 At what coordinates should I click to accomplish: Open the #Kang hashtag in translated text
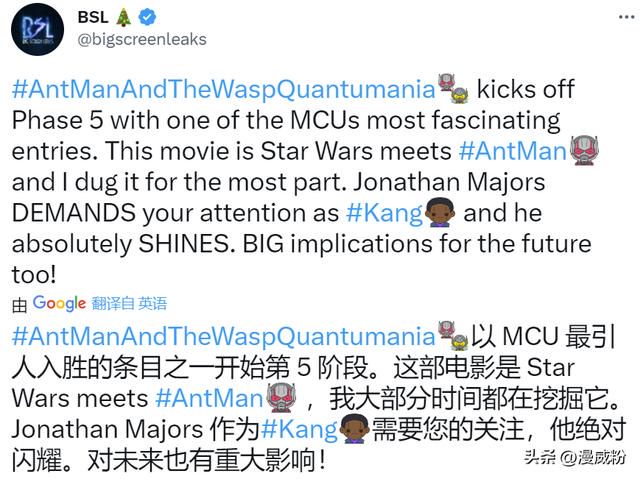pos(299,429)
